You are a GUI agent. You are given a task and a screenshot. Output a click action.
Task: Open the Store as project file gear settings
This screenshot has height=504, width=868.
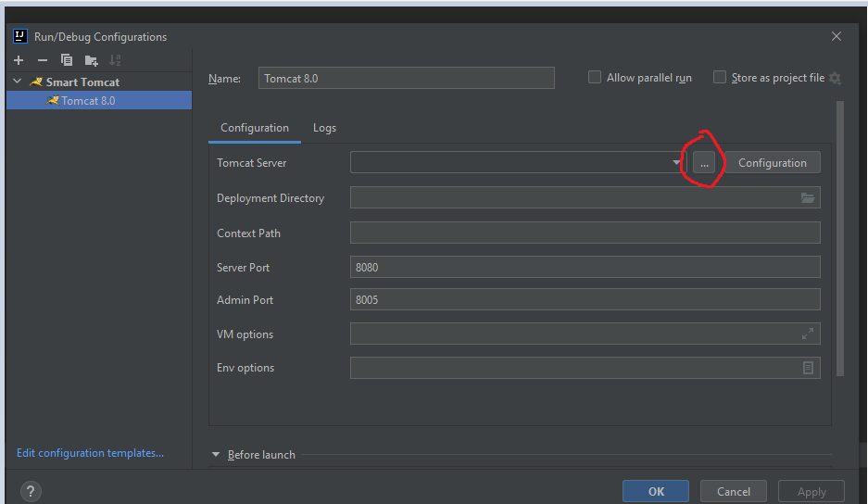[835, 79]
